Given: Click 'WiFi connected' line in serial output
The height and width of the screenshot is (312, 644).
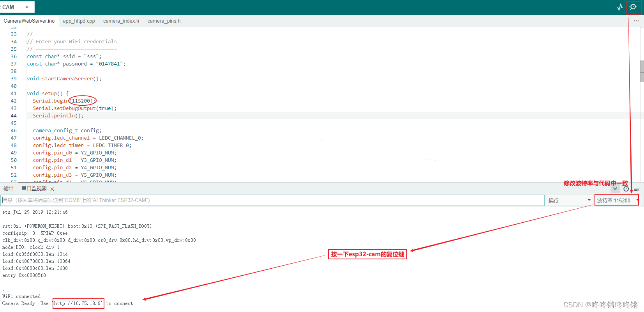Looking at the screenshot, I should (21, 296).
